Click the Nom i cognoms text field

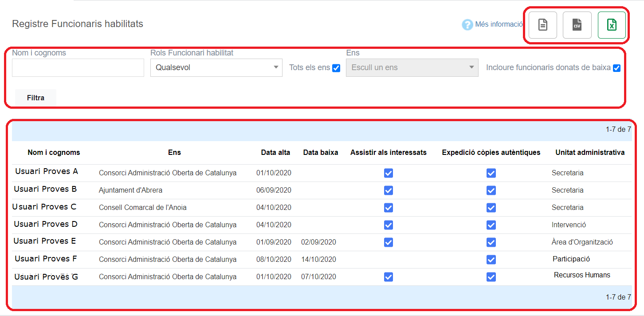click(x=78, y=68)
